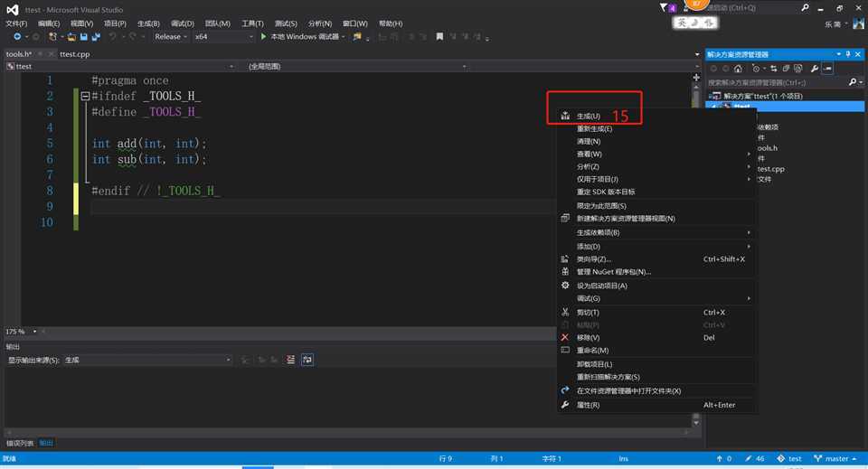Open the 调试(D) menu in menu bar
The image size is (868, 469).
[x=182, y=23]
